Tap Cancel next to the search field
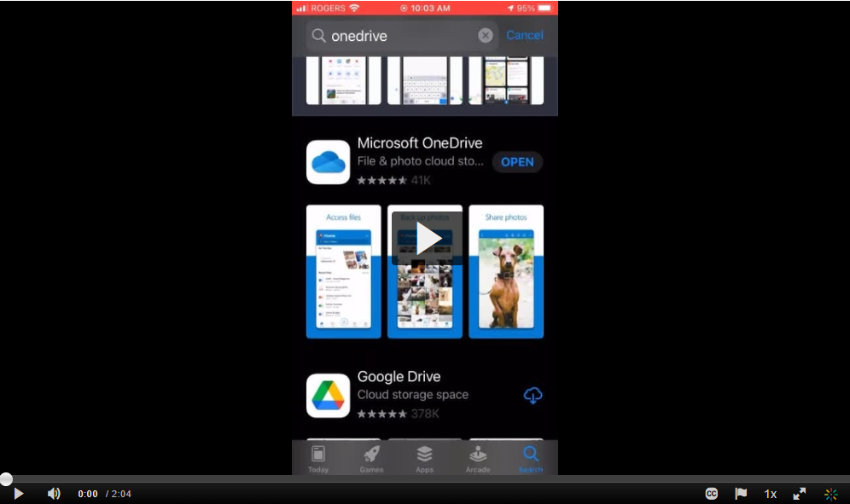The image size is (850, 504). pos(524,36)
